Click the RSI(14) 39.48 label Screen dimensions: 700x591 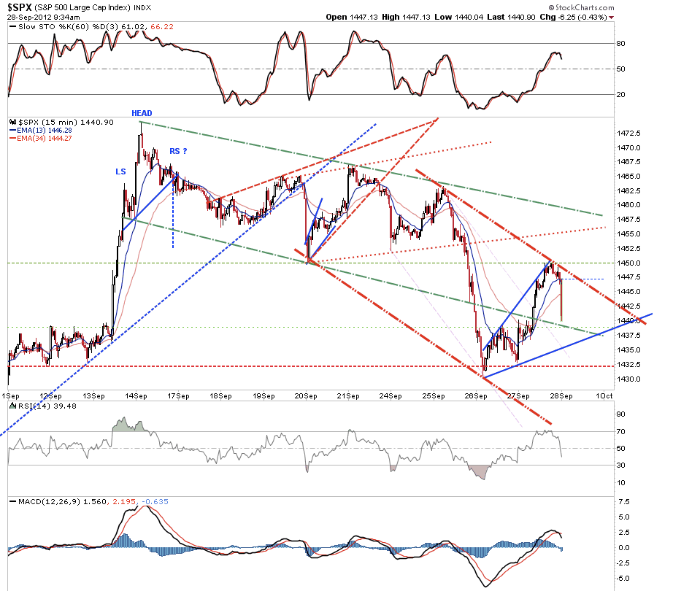pos(47,406)
